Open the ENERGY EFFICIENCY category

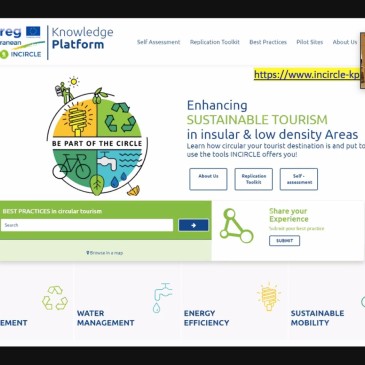pos(206,318)
